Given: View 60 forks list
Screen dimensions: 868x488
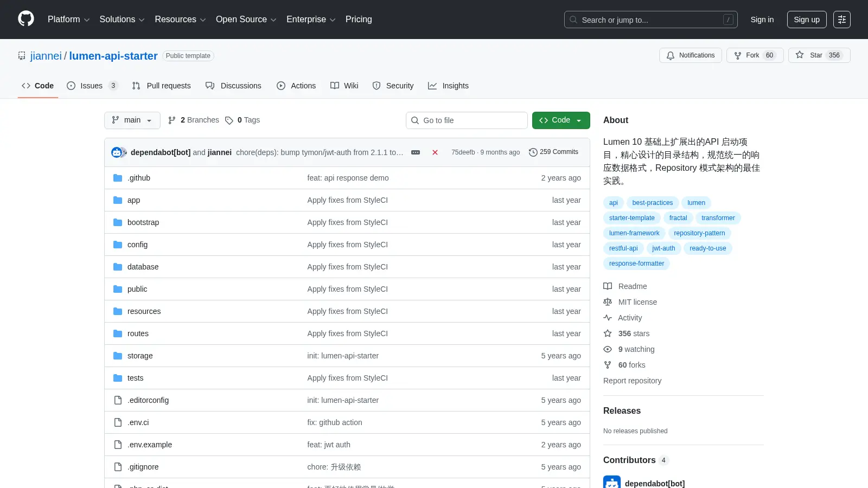Looking at the screenshot, I should pyautogui.click(x=624, y=365).
